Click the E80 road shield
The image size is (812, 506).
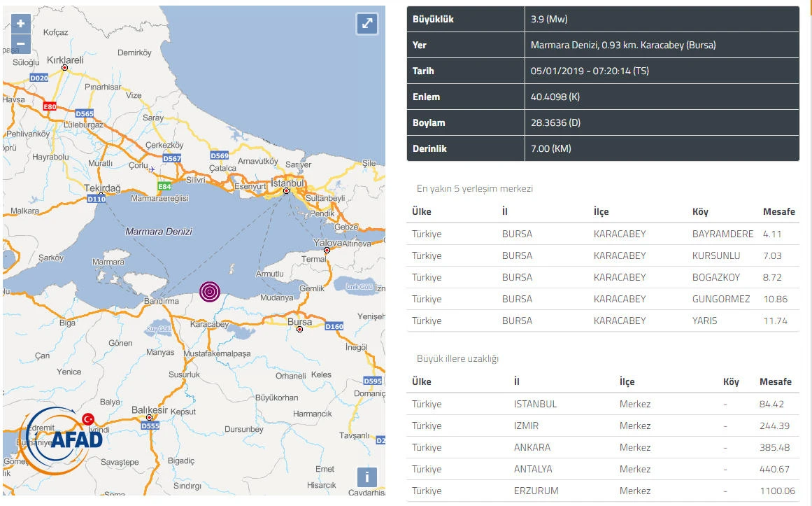coord(49,106)
